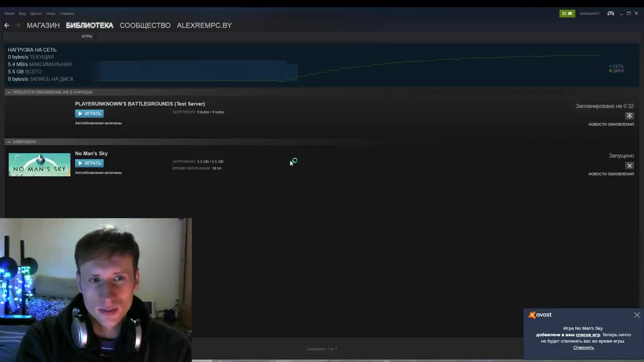The image size is (644, 362).
Task: Open the Друзья menu
Action: pos(36,14)
